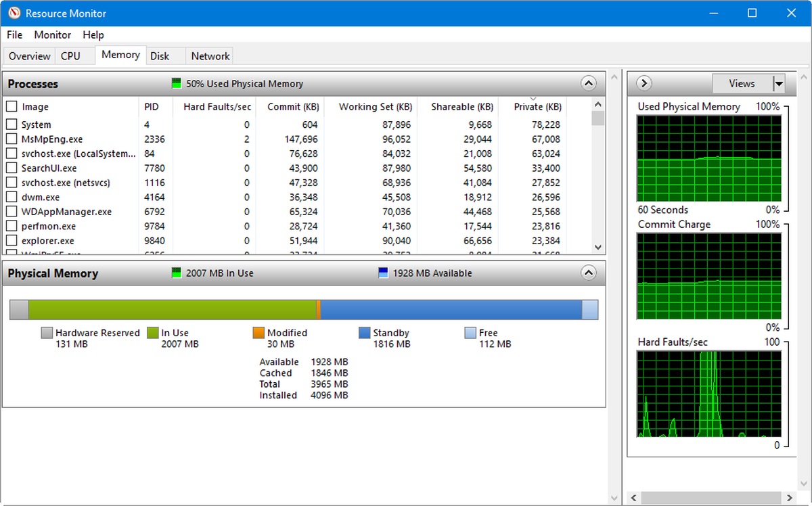812x506 pixels.
Task: Switch to the Network tab
Action: [210, 56]
